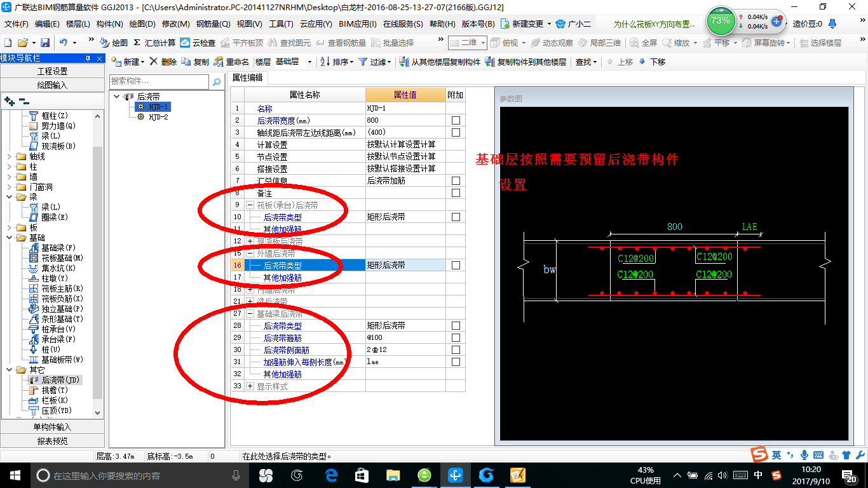Open the 文件(F) menu
The width and height of the screenshot is (868, 488).
tap(16, 24)
